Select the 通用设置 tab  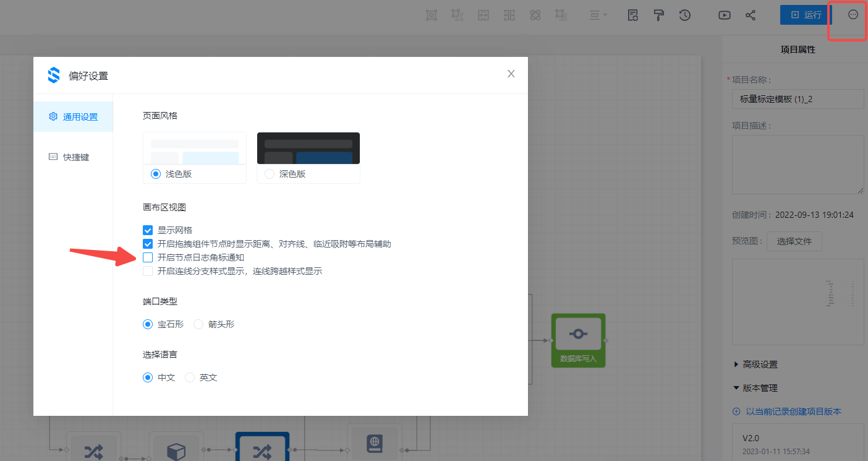tap(73, 117)
